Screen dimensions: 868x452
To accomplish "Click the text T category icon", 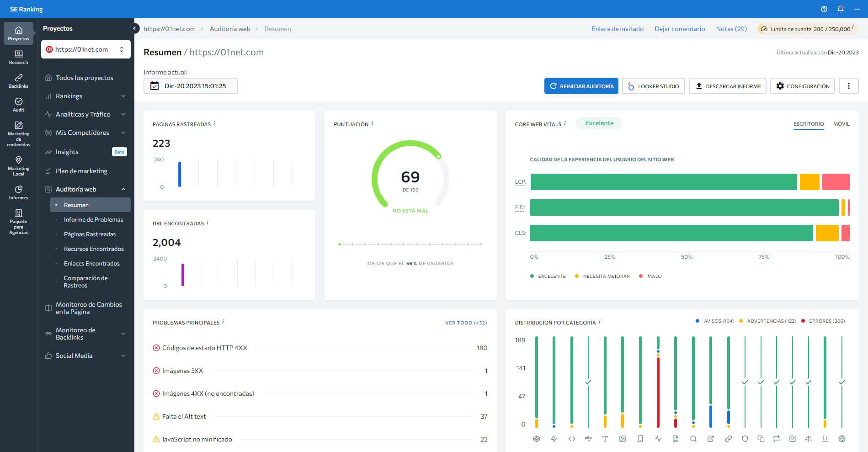I will coord(605,439).
